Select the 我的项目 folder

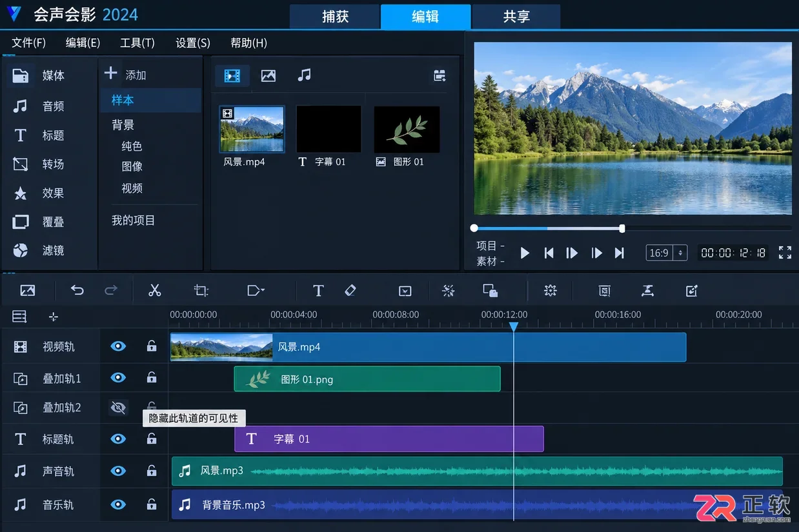coord(134,221)
